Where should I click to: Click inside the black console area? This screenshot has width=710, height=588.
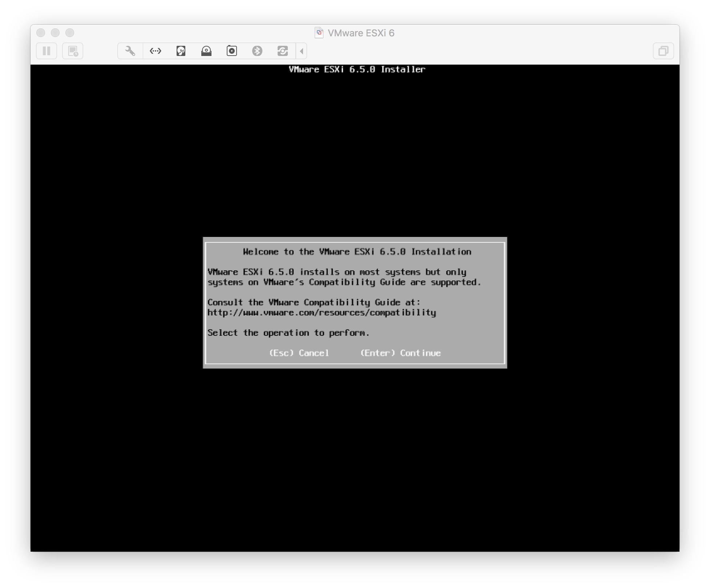(145, 454)
